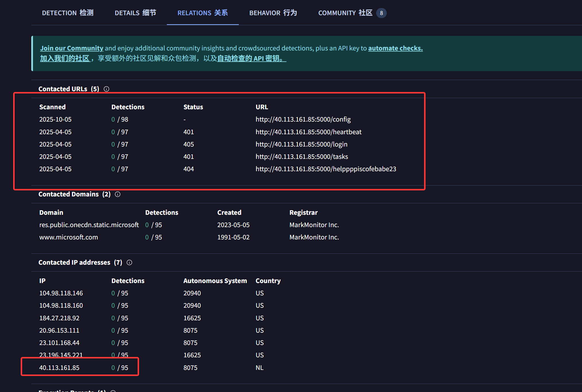Open IP address 20.96.153.111
Screen dimensions: 582x392
(x=59, y=330)
